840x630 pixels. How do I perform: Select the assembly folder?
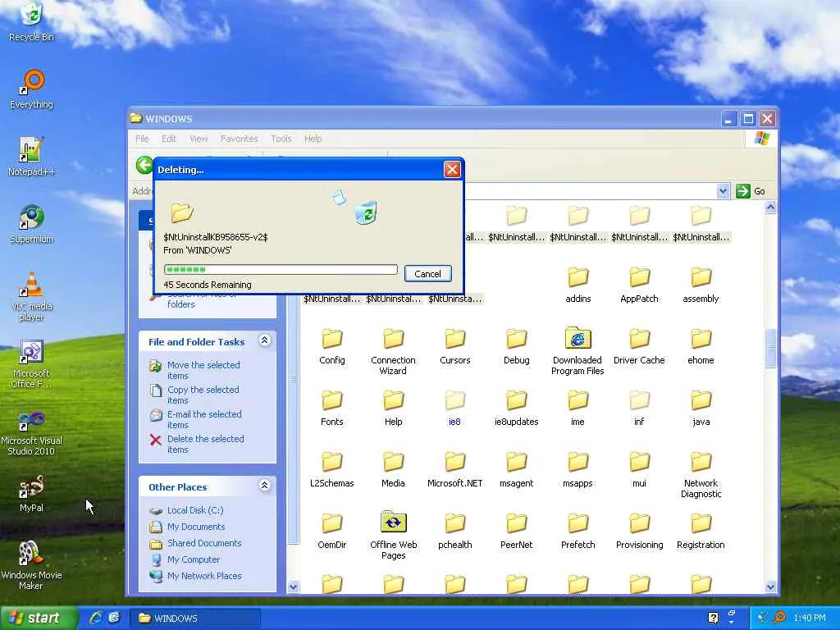701,285
